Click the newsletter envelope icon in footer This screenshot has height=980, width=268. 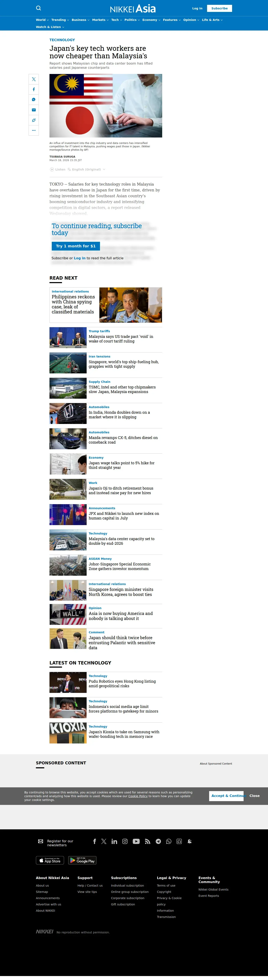pyautogui.click(x=41, y=841)
